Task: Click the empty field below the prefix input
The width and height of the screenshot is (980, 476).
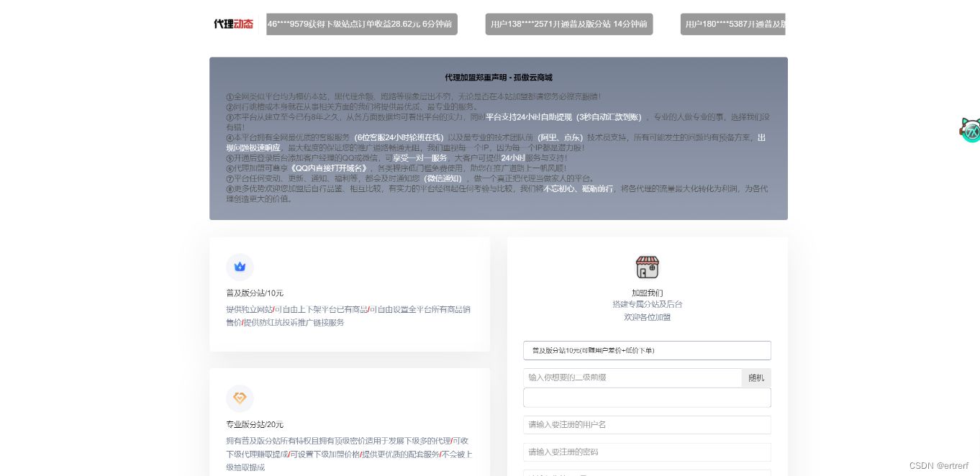Action: 647,398
